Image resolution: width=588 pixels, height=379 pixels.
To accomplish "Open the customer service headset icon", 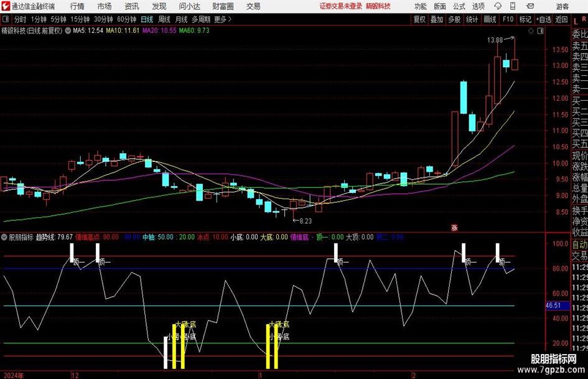I will [498, 6].
